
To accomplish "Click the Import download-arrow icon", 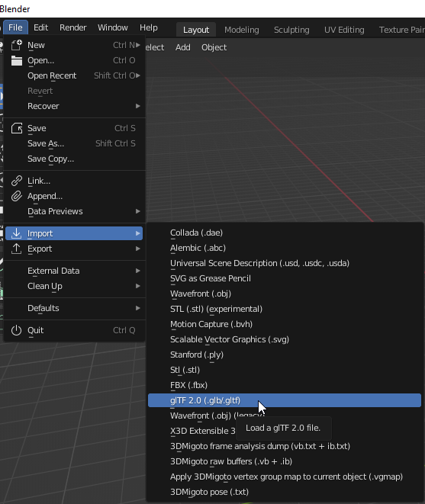I will (17, 233).
